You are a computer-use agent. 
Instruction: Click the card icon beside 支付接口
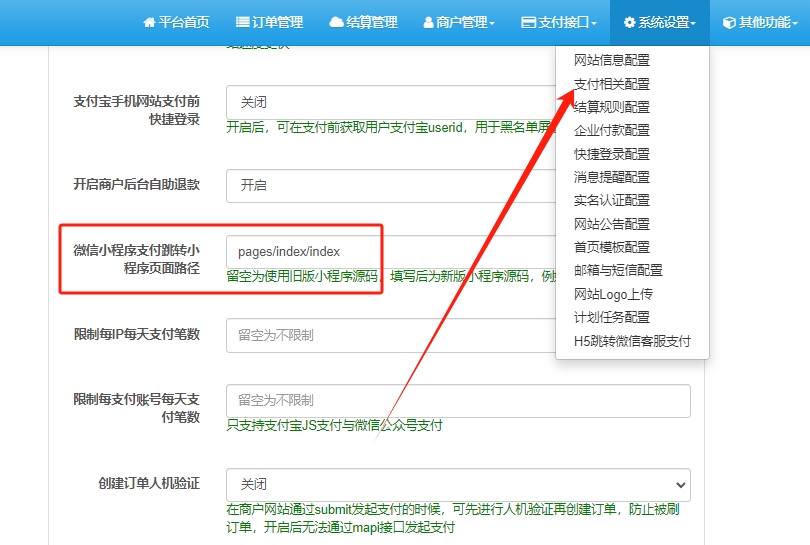click(528, 22)
